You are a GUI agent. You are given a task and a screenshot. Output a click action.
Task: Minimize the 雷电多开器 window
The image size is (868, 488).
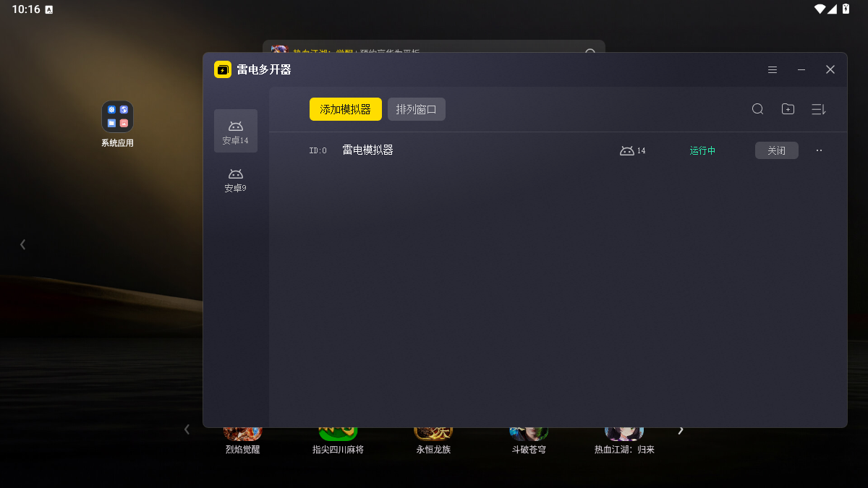(x=801, y=69)
